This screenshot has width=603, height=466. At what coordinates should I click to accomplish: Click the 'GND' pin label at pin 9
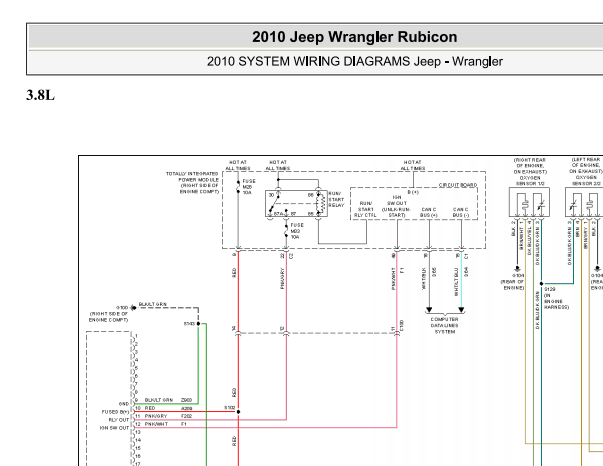(x=124, y=404)
